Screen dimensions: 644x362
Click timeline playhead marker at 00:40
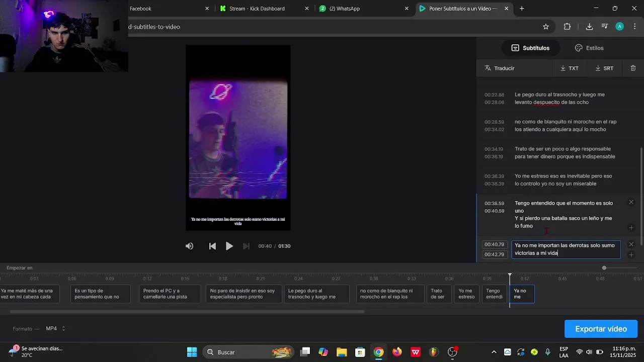(x=510, y=276)
